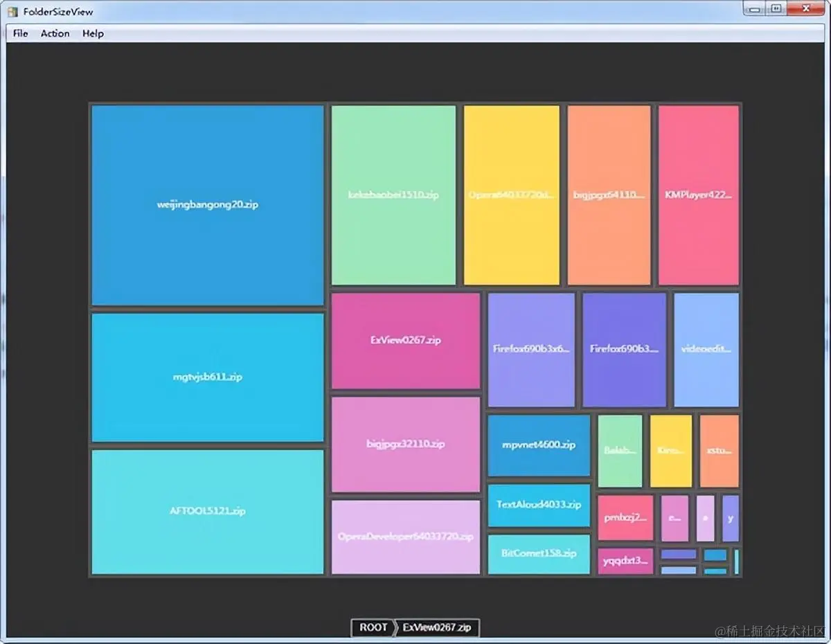Select the darker purple Firefox690b3... tile
831x644 pixels.
click(x=625, y=350)
